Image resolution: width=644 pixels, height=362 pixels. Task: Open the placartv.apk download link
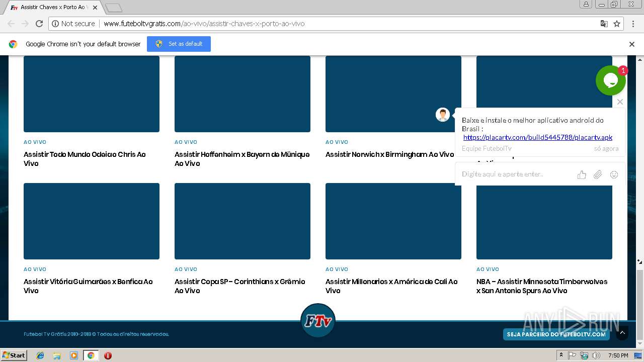tap(538, 137)
